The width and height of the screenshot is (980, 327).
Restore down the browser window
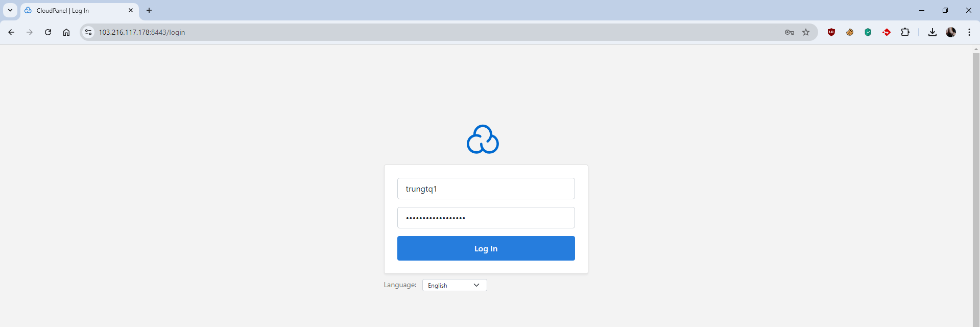click(x=945, y=10)
